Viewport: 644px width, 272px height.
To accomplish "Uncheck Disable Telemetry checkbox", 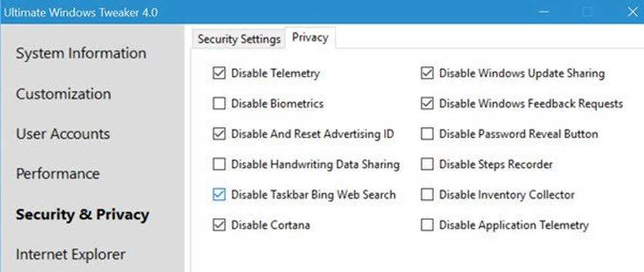I will click(x=219, y=73).
